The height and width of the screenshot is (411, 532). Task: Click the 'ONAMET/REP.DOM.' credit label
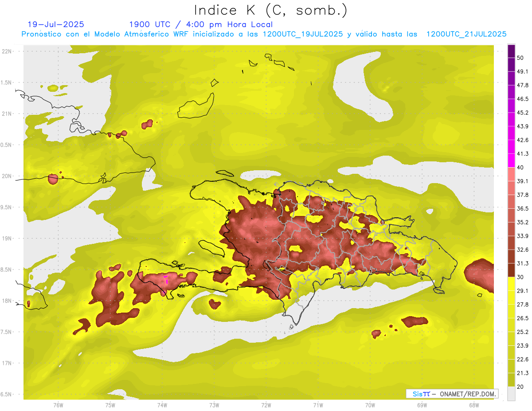(468, 394)
